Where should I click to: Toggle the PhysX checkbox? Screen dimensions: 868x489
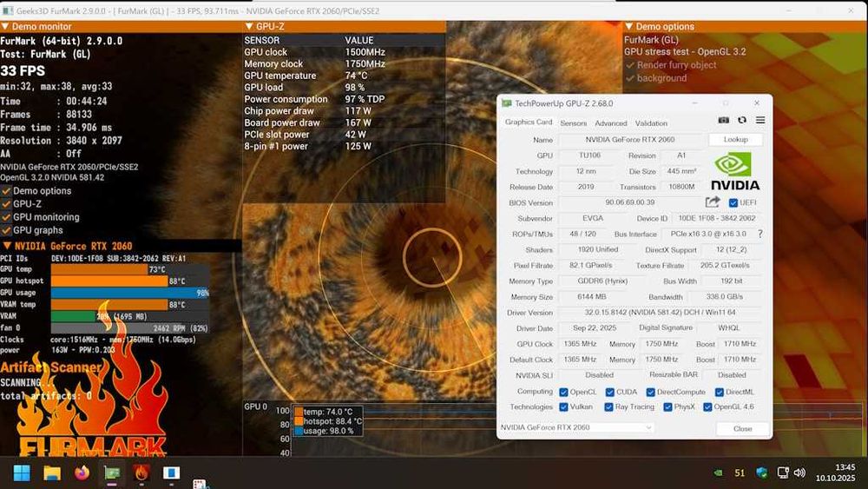[x=667, y=407]
